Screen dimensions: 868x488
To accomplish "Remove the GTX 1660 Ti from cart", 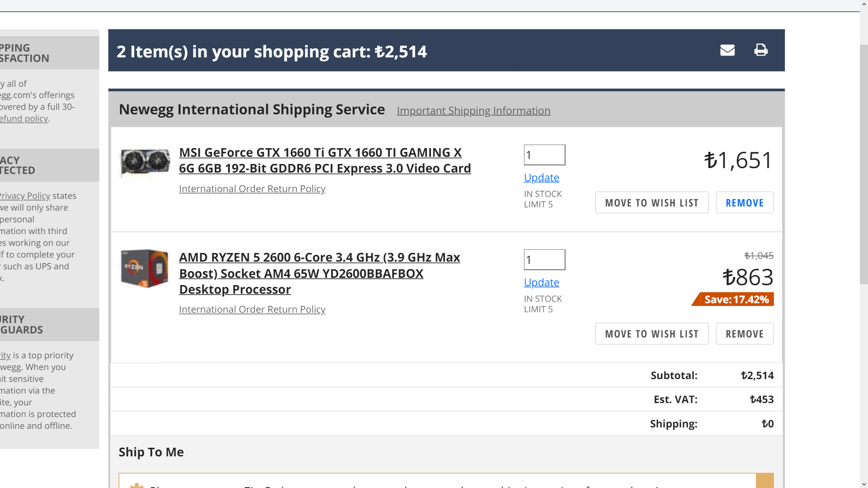I will [744, 203].
